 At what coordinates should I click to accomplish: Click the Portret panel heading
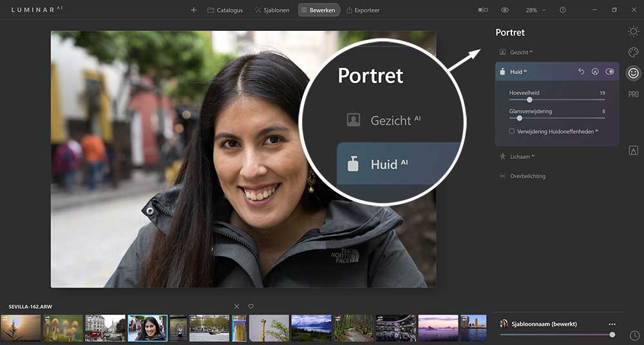[x=510, y=32]
